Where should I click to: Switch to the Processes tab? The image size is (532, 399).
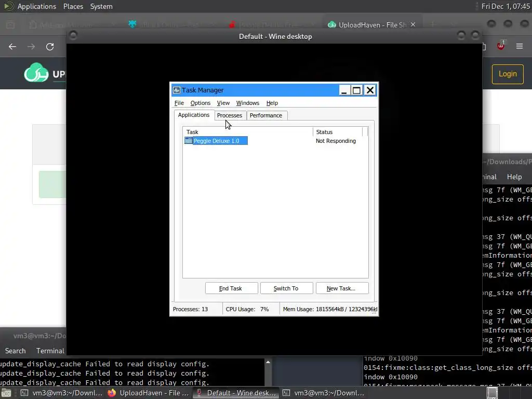click(230, 115)
